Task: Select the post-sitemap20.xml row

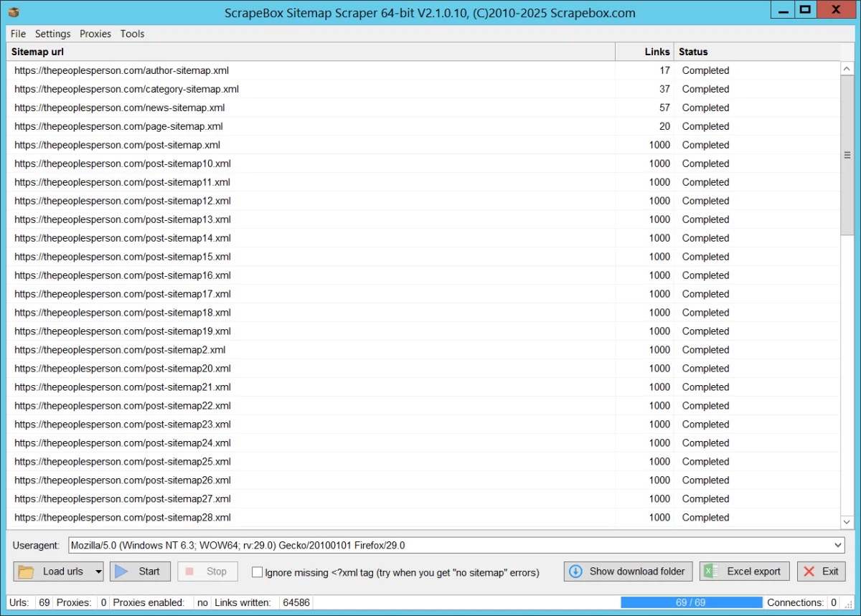Action: click(x=423, y=369)
